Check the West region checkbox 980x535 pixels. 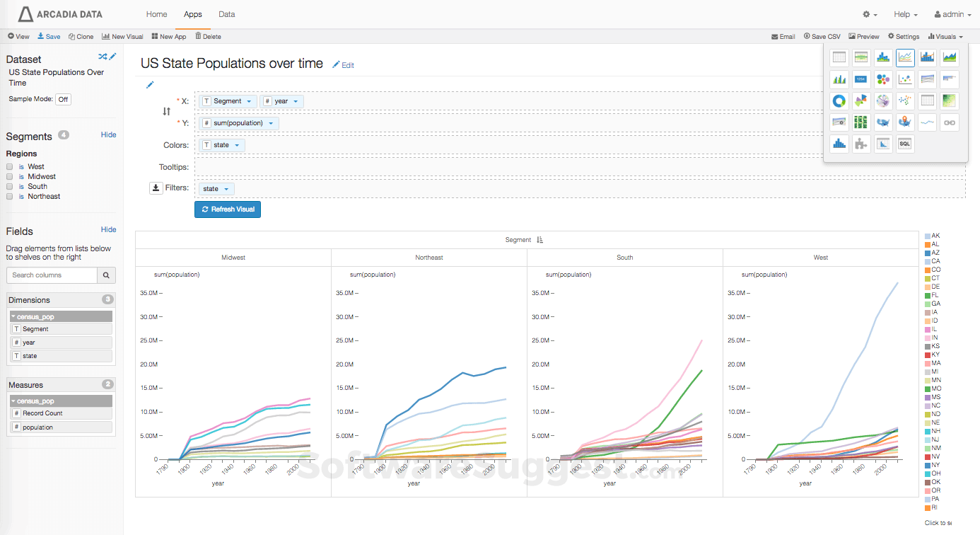[10, 167]
